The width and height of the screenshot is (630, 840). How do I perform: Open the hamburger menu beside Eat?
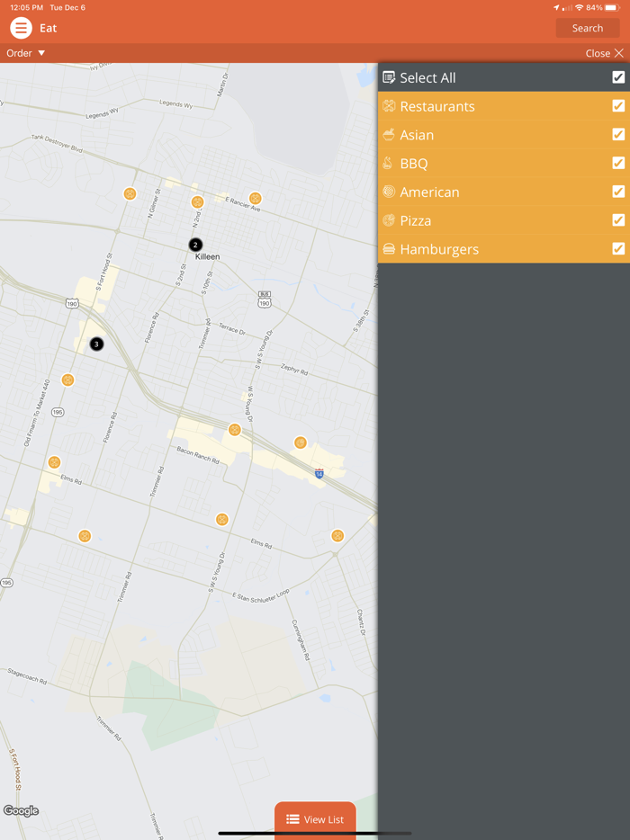21,28
